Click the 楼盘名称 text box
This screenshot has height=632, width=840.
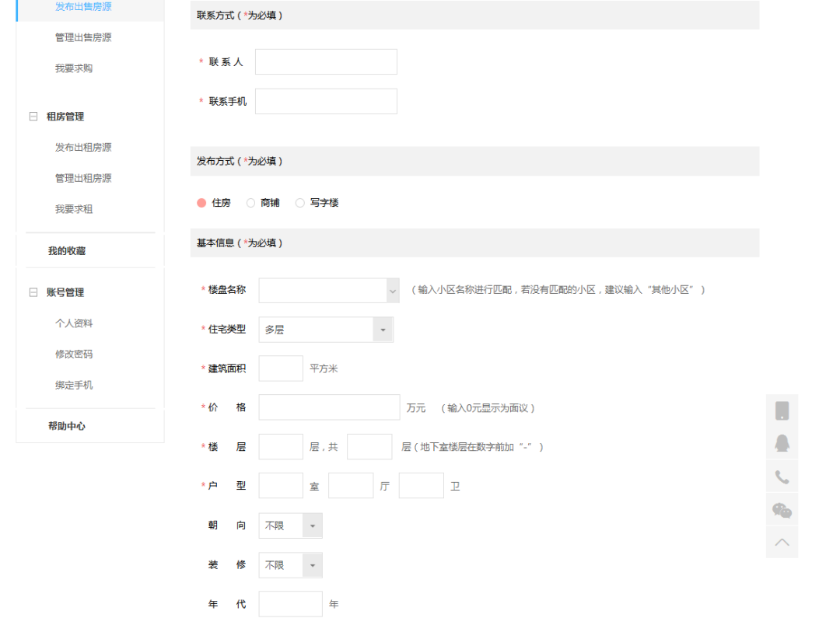click(323, 290)
